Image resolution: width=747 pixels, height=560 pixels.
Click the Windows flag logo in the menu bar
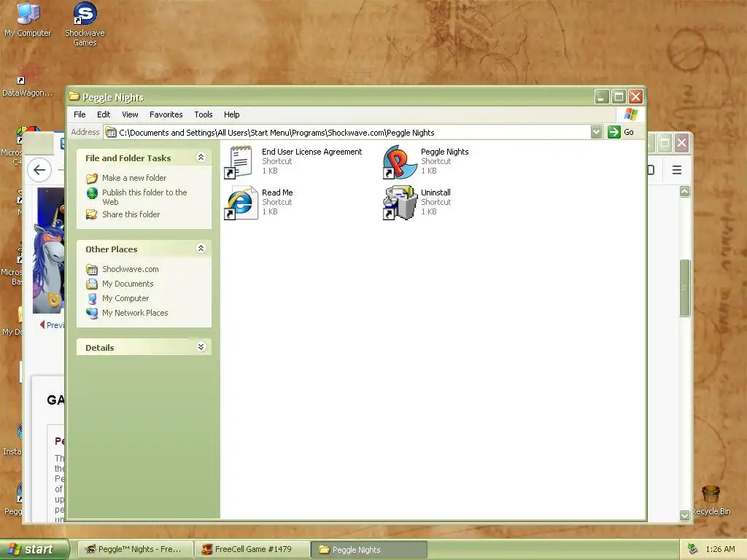pos(631,114)
